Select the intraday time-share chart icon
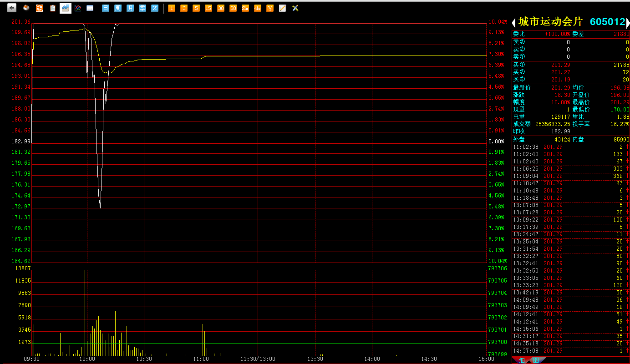Image resolution: width=630 pixels, height=364 pixels. point(66,8)
